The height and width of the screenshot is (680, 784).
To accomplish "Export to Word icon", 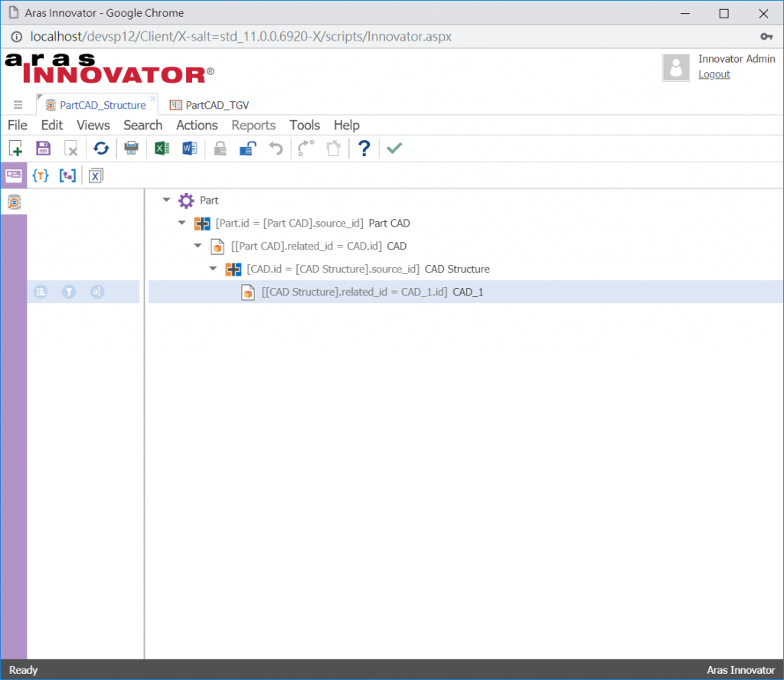I will [190, 148].
